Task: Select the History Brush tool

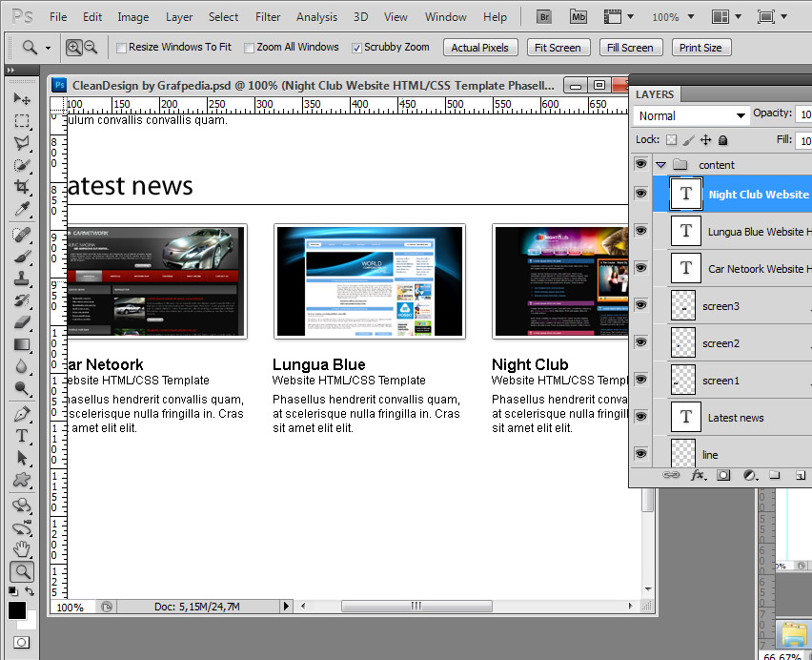Action: pos(22,300)
